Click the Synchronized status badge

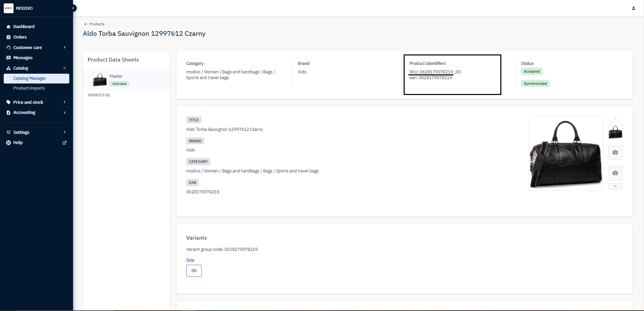(535, 83)
